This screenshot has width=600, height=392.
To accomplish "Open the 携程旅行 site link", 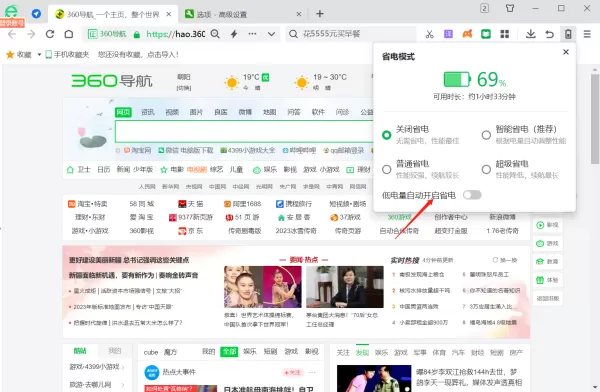I will pos(294,204).
